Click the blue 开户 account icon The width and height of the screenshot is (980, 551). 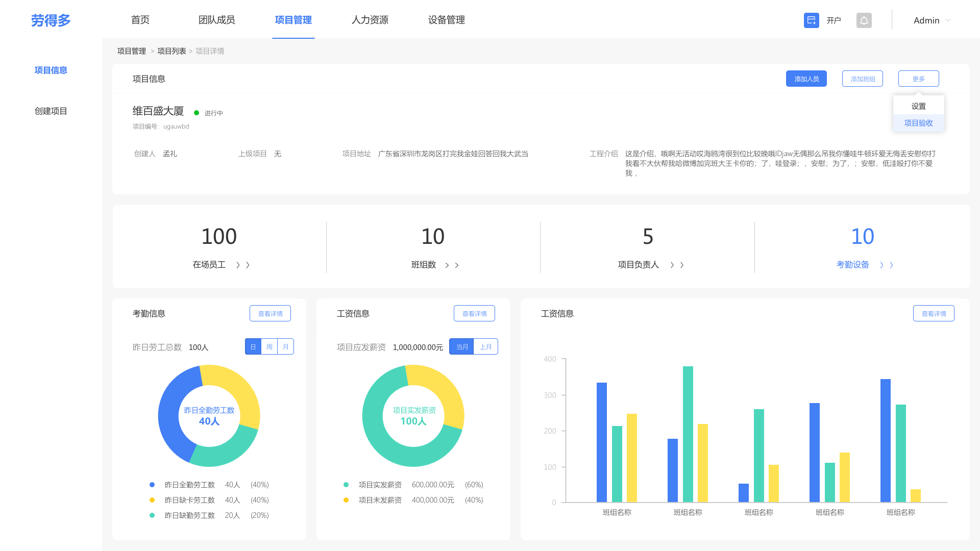[811, 20]
